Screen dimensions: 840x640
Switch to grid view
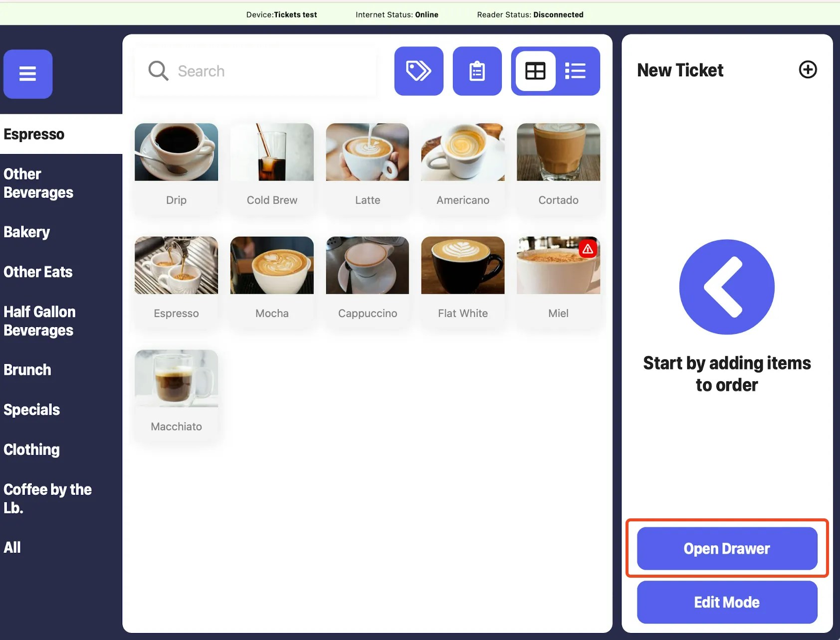coord(535,71)
